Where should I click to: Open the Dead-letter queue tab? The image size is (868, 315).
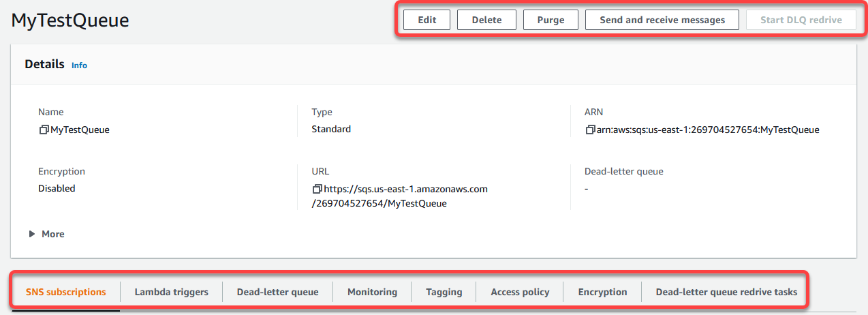coord(277,292)
